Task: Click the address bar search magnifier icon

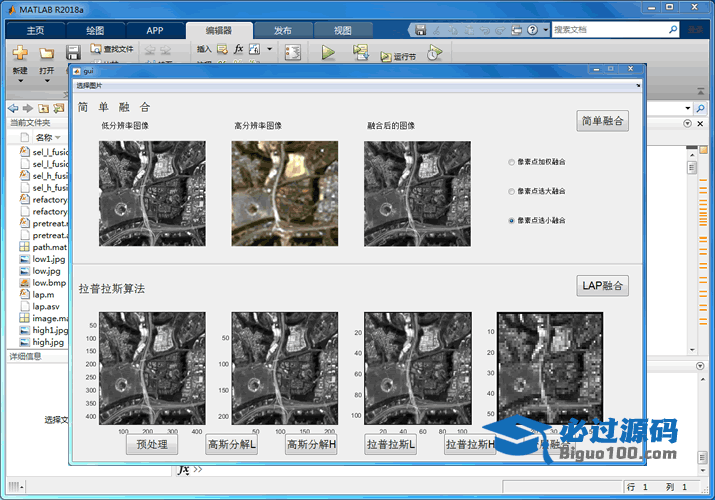Action: tap(700, 108)
